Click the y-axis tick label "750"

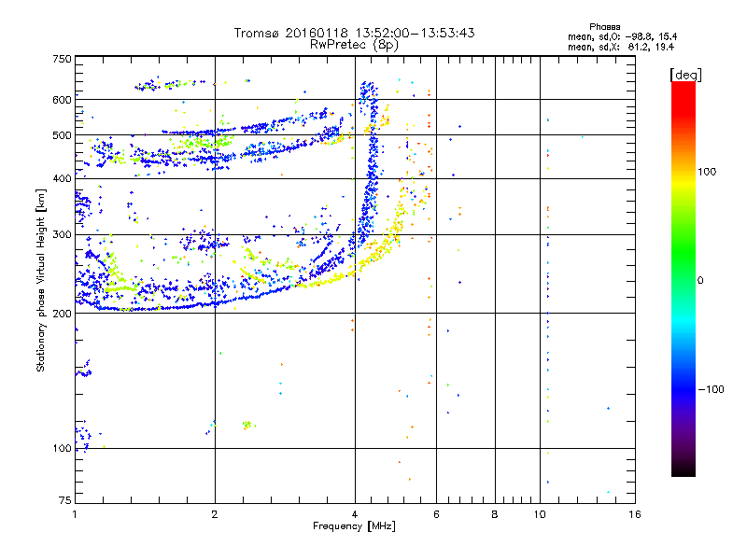[62, 59]
